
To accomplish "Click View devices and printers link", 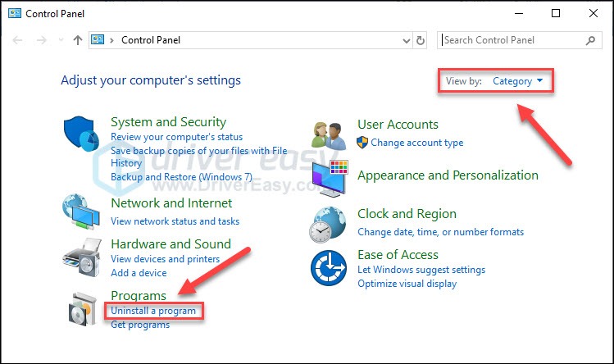I will coord(165,259).
